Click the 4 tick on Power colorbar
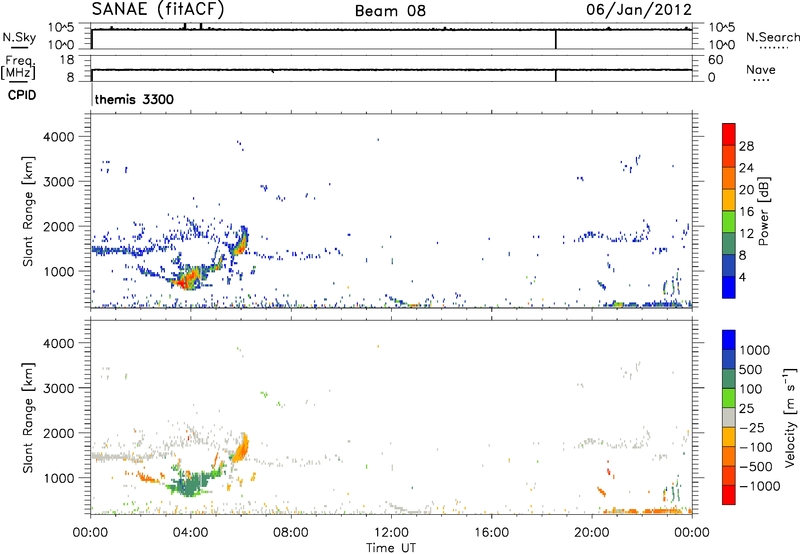Viewport: 800px width, 554px height. tap(743, 276)
